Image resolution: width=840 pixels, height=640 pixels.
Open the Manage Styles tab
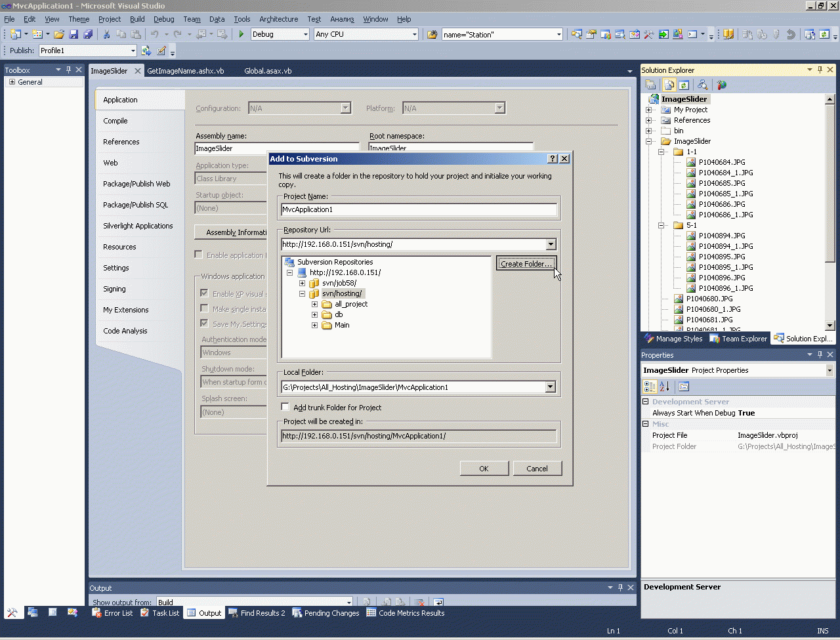(x=673, y=339)
